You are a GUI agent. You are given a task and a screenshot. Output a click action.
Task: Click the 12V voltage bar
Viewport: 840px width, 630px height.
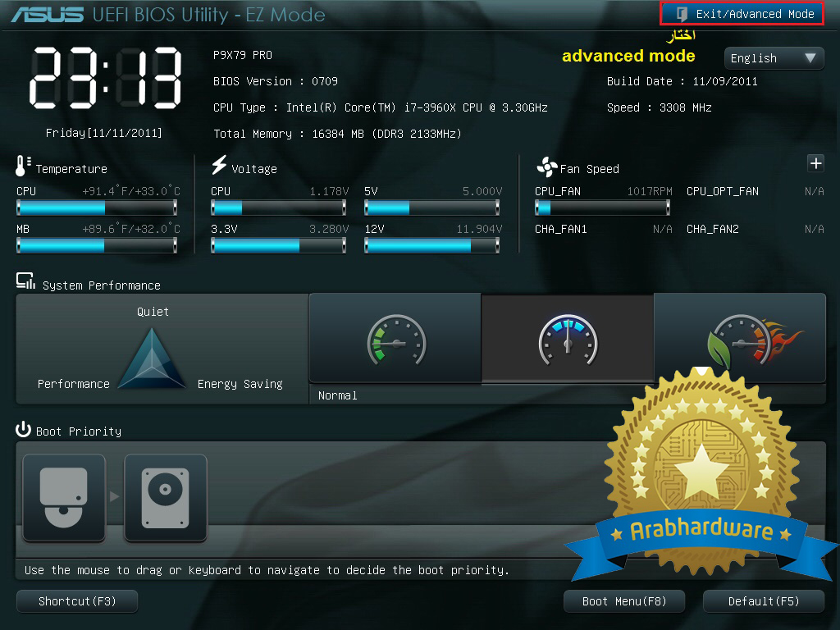(431, 245)
